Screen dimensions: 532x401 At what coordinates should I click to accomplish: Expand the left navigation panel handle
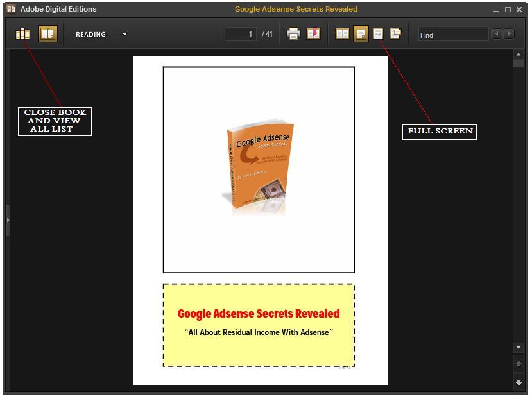point(8,220)
